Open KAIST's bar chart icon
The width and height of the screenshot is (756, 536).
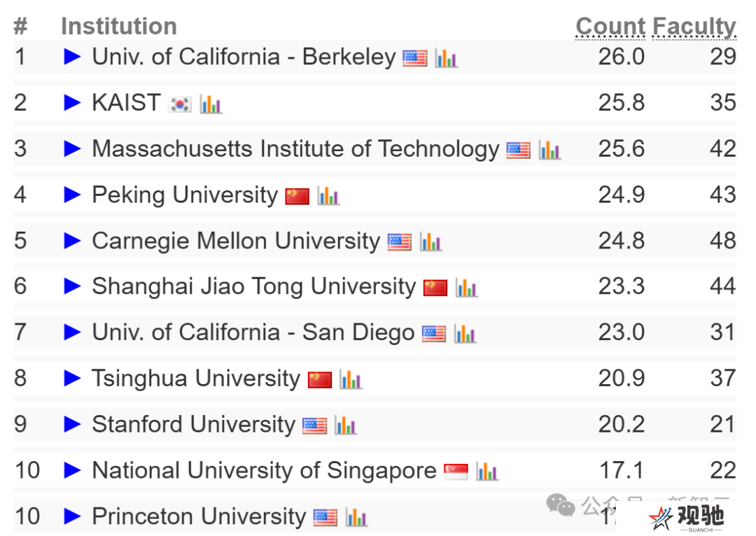211,104
